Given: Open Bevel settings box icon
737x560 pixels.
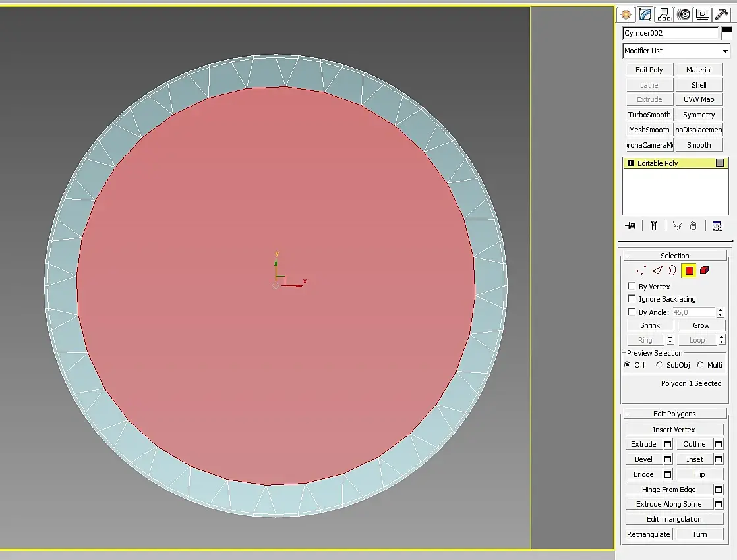Looking at the screenshot, I should (668, 459).
